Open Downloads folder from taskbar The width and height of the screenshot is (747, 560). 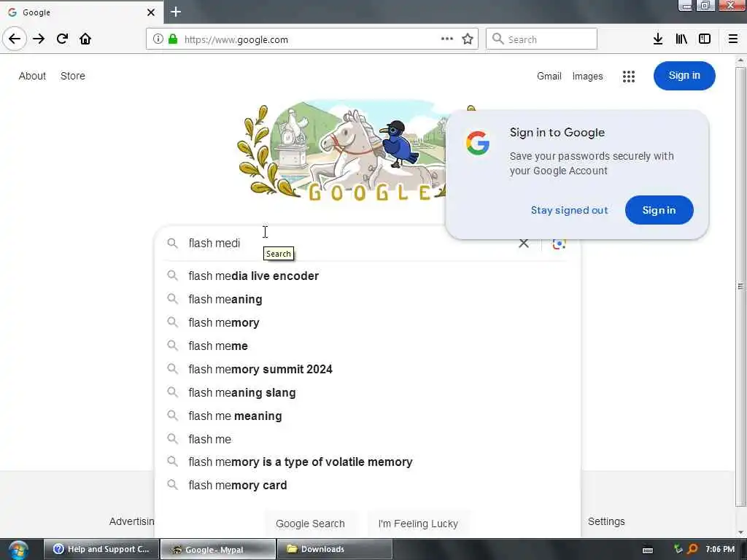point(334,550)
